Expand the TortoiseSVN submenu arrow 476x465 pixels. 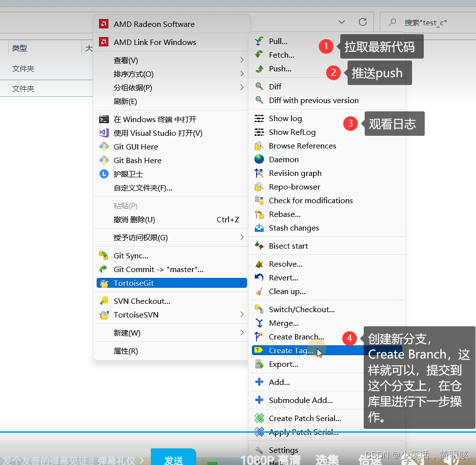pos(242,315)
